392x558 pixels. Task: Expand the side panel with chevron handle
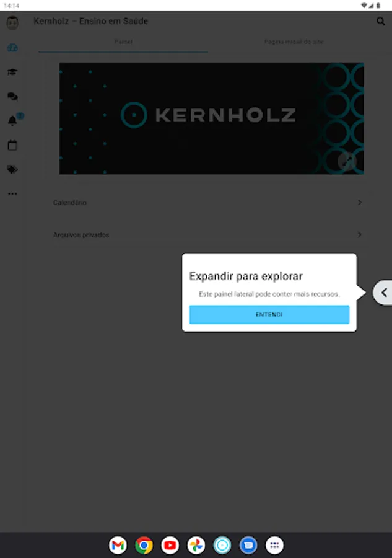(383, 293)
